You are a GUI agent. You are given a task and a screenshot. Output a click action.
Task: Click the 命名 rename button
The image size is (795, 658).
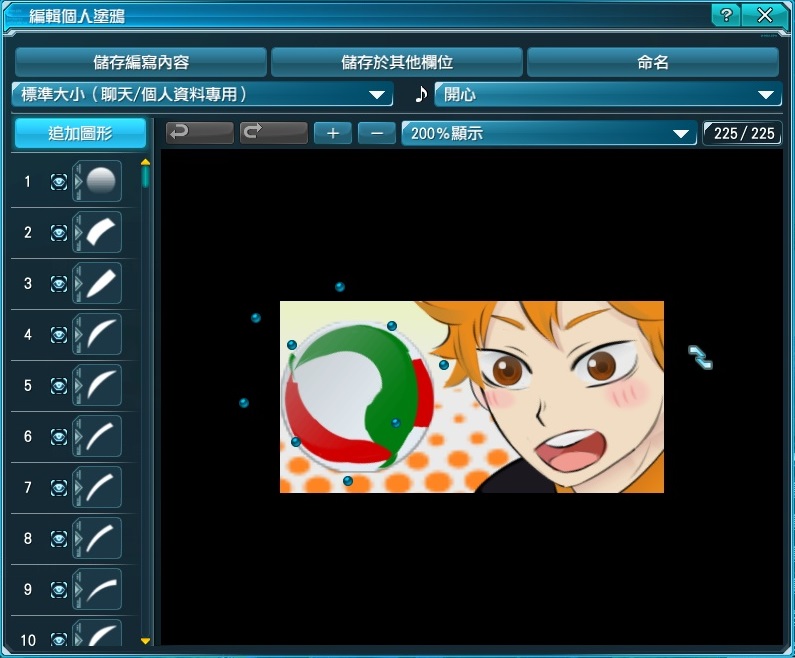coord(653,62)
